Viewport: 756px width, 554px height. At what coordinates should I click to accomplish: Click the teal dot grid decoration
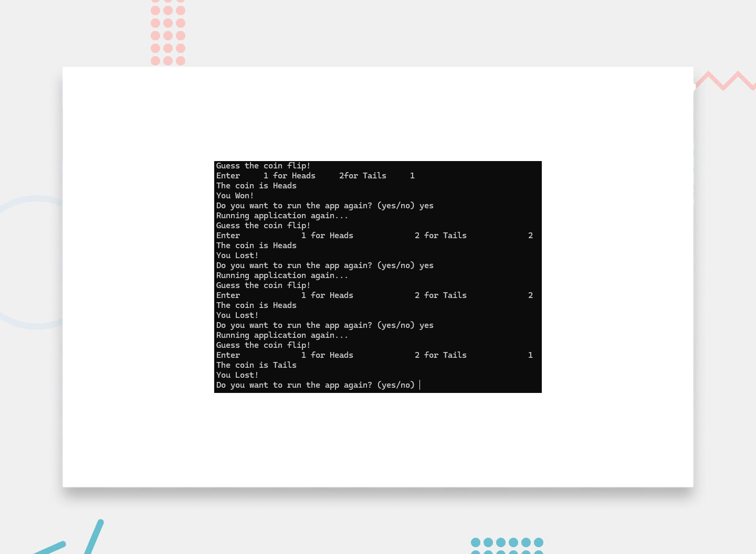pos(507,546)
